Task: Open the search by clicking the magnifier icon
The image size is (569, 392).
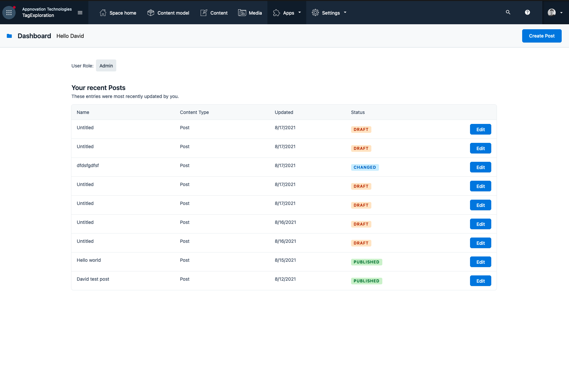Action: 508,12
